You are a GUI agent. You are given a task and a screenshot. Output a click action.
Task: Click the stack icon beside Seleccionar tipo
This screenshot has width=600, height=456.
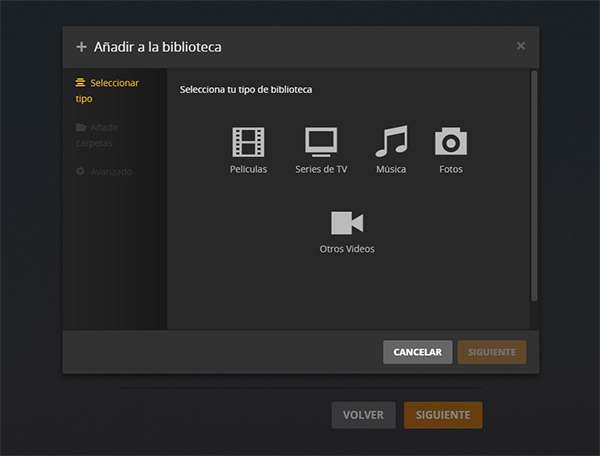(x=81, y=83)
